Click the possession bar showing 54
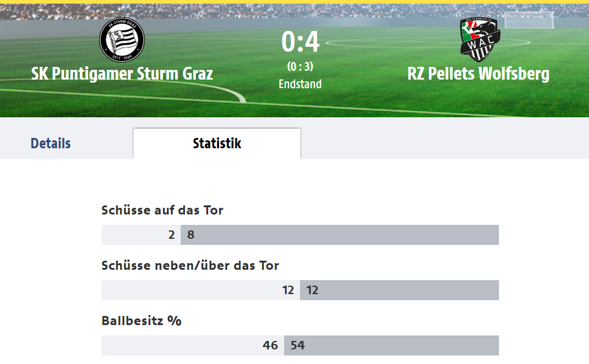Screen dimensions: 589x364 [x=391, y=345]
